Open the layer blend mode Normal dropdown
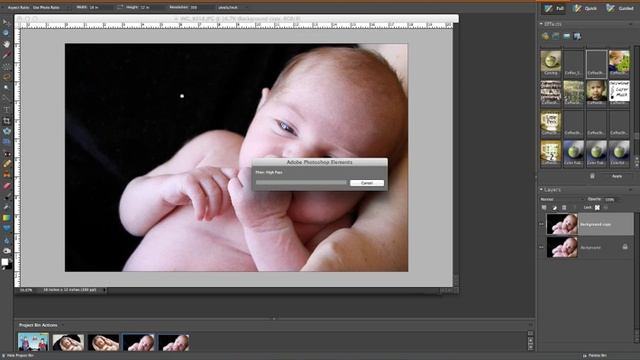Image resolution: width=640 pixels, height=360 pixels. [562, 199]
